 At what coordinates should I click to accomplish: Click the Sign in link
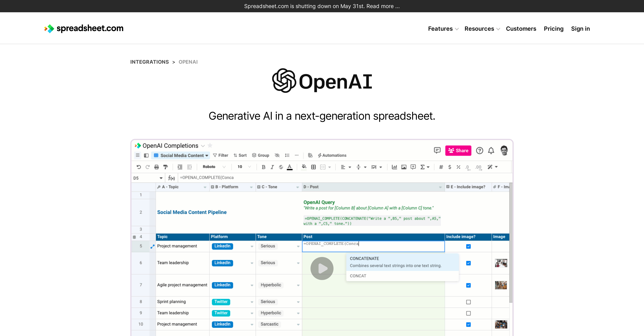pos(580,29)
